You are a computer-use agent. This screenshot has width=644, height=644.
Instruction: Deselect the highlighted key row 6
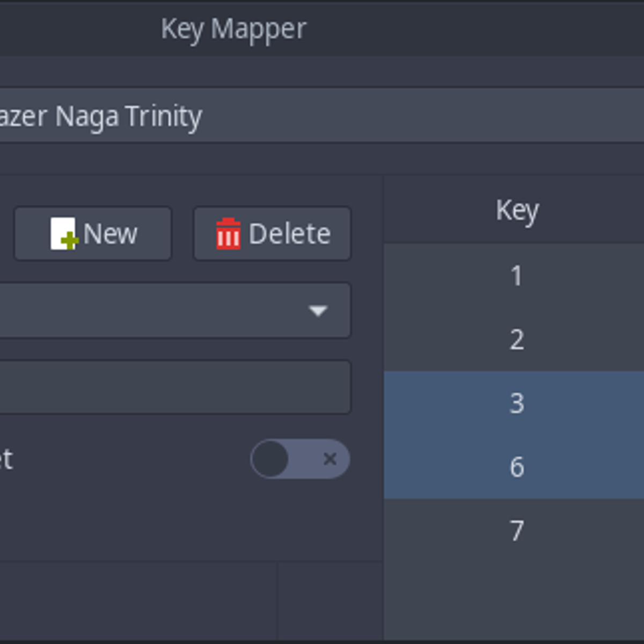click(x=516, y=467)
